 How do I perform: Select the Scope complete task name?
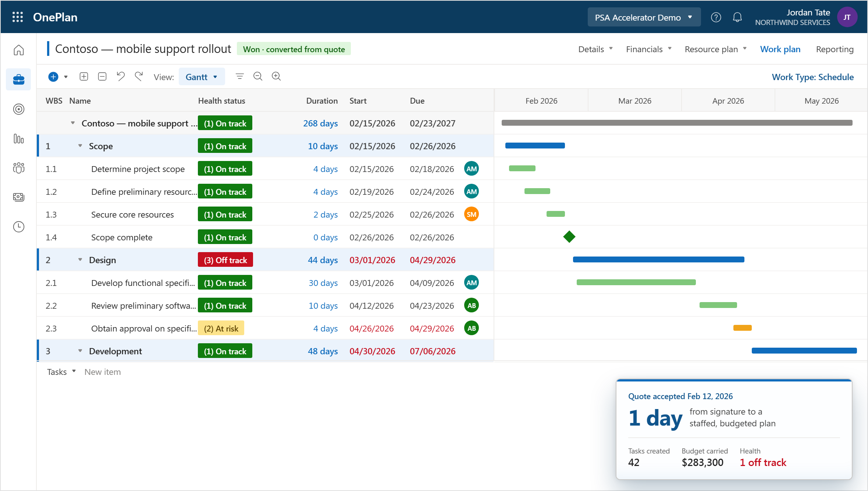coord(122,237)
